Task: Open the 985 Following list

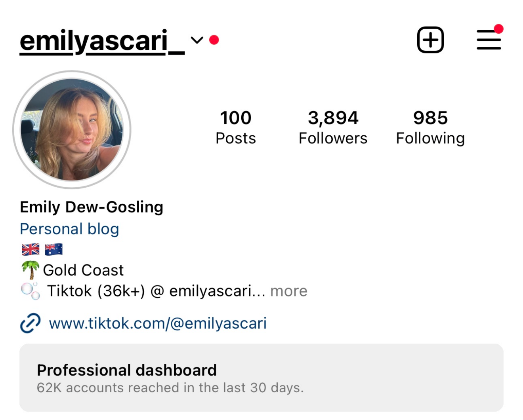Action: [x=430, y=127]
